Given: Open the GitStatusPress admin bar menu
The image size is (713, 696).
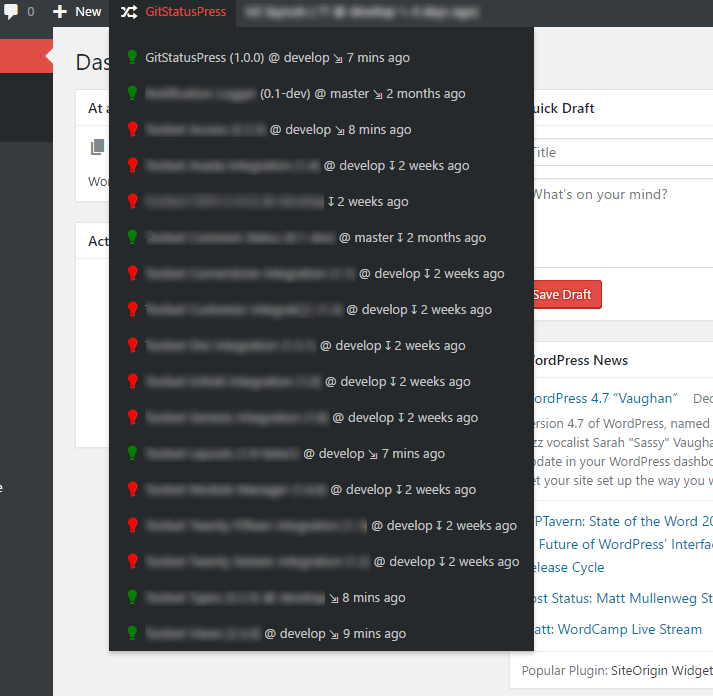Looking at the screenshot, I should point(173,12).
